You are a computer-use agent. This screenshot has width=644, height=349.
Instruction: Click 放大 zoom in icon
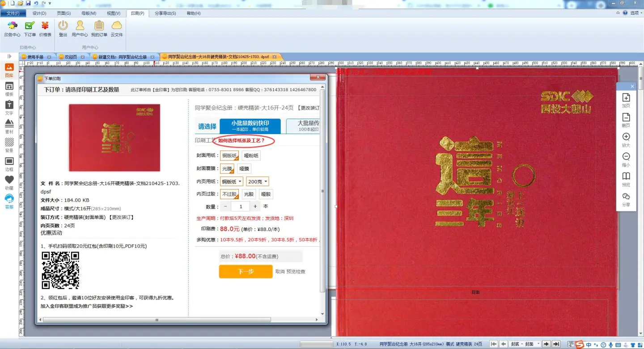[626, 140]
